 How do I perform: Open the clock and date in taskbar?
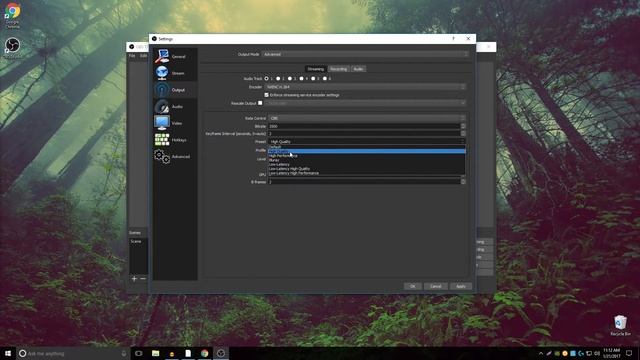pyautogui.click(x=611, y=353)
